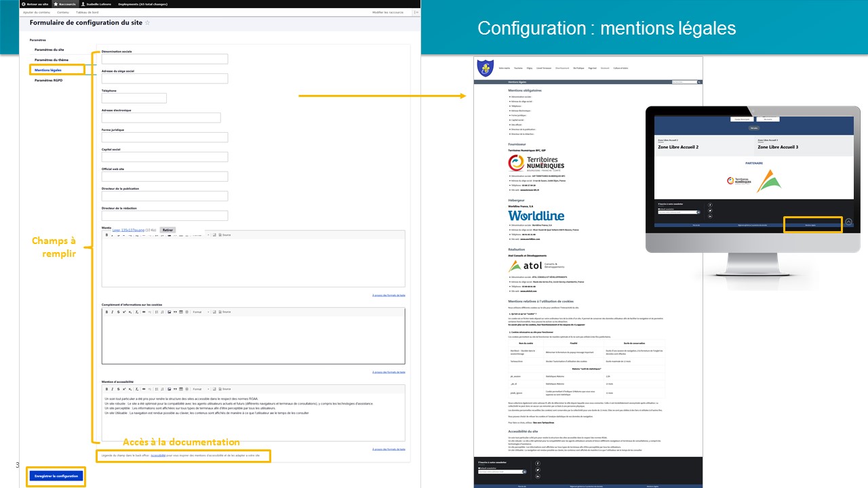Click the search magnifier icon on site preview
This screenshot has height=488, width=868.
(x=698, y=82)
